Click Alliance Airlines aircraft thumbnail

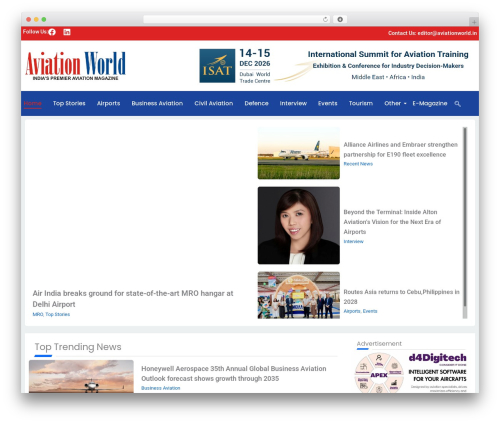[x=299, y=153]
